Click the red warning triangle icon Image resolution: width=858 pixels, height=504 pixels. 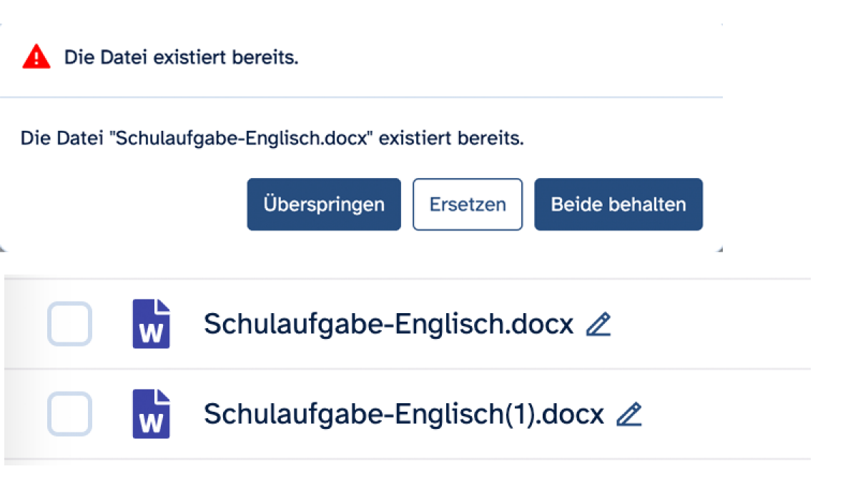coord(36,57)
